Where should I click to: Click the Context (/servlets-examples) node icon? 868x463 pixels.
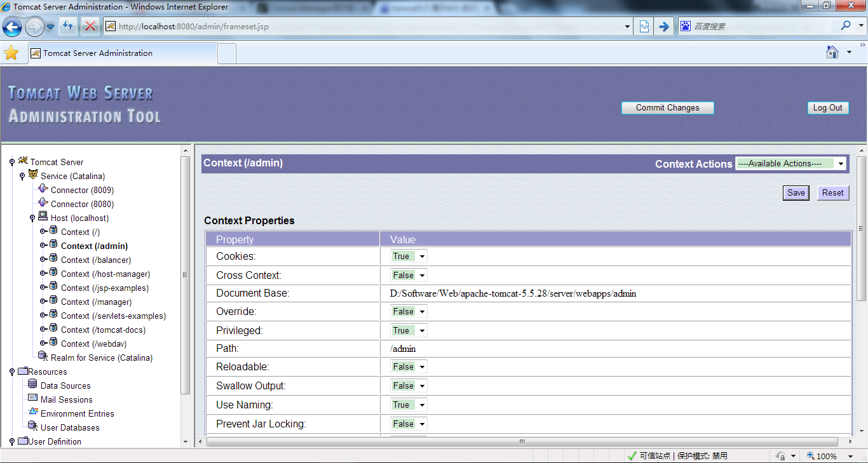(53, 314)
